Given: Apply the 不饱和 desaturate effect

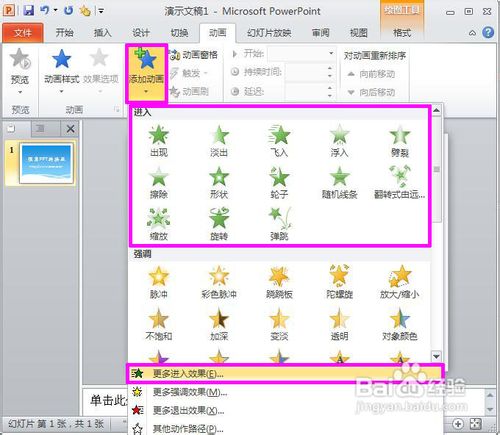Looking at the screenshot, I should pos(159,324).
